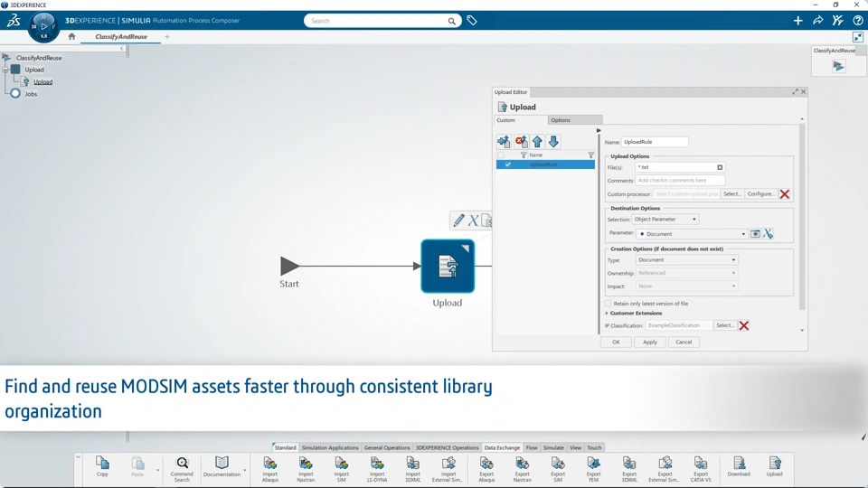Screen dimensions: 868x488
Task: Click the Name field containing UploadRule
Action: pos(655,142)
